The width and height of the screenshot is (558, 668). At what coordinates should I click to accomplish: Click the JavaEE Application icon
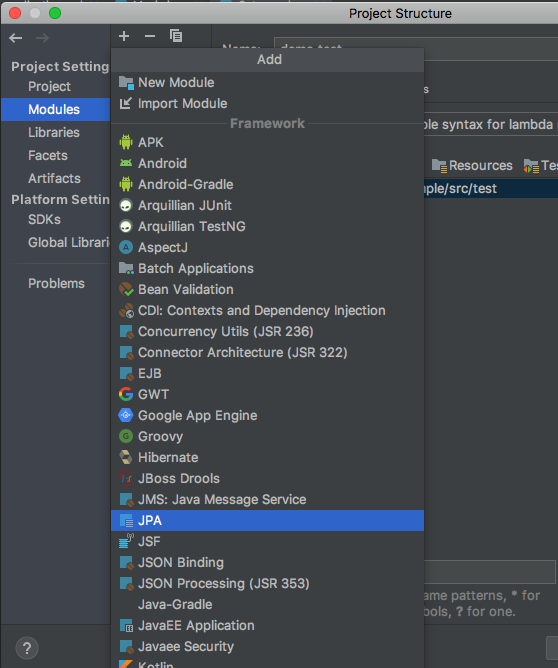pos(126,625)
